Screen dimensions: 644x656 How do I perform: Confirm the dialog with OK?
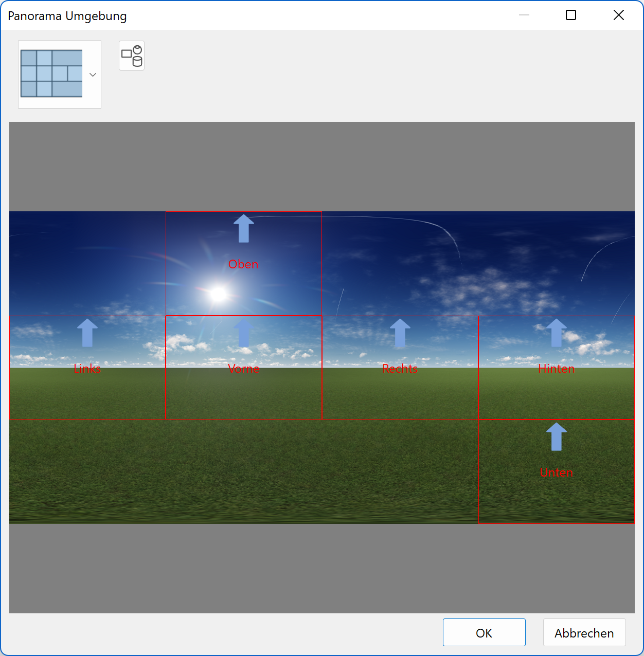click(x=484, y=632)
